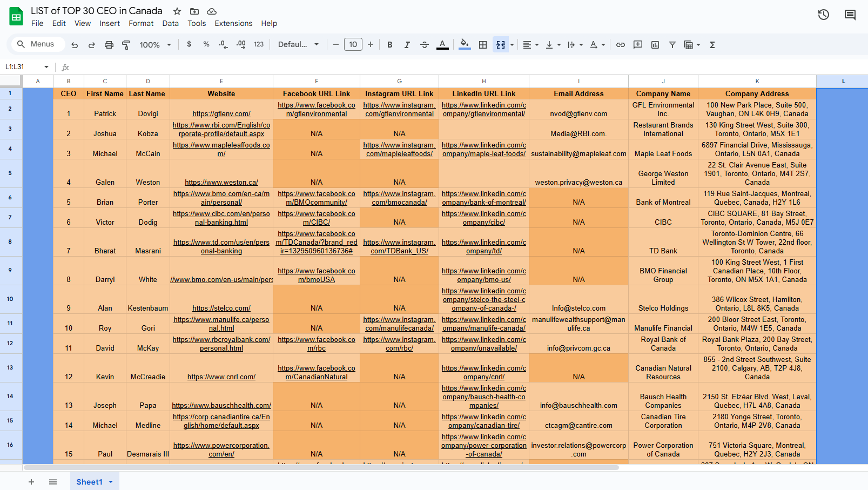This screenshot has height=490, width=868.
Task: Click the Name box showing L1:L31
Action: click(22, 67)
